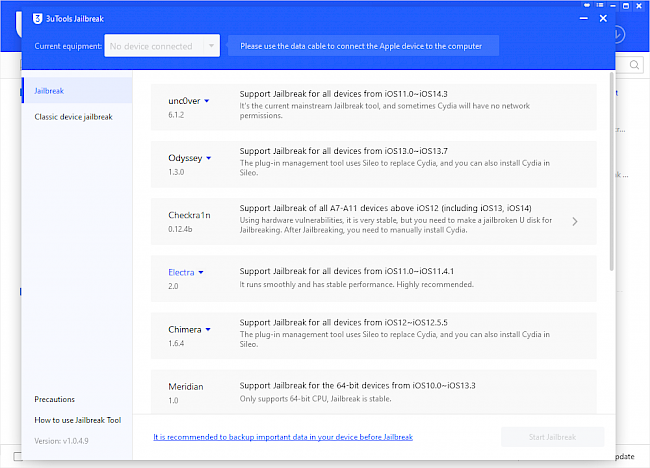Expand the Odyssey version dropdown arrow
Screen dimensions: 650x468
coord(209,158)
